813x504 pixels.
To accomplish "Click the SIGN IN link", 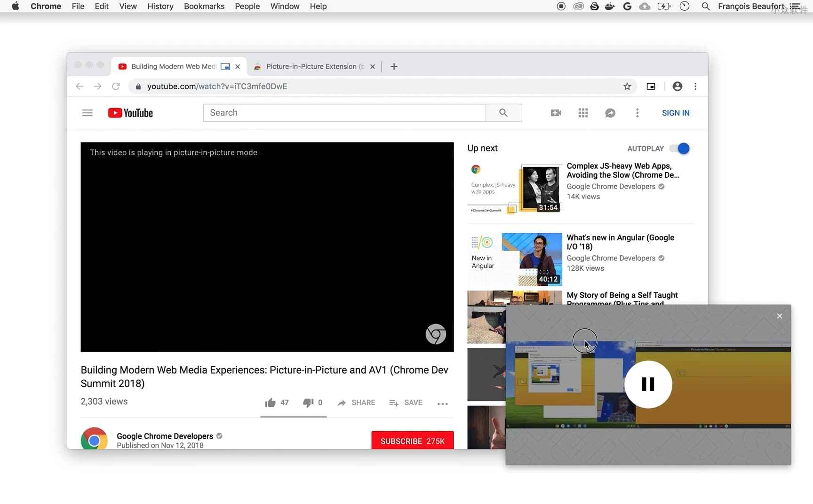I will 676,113.
